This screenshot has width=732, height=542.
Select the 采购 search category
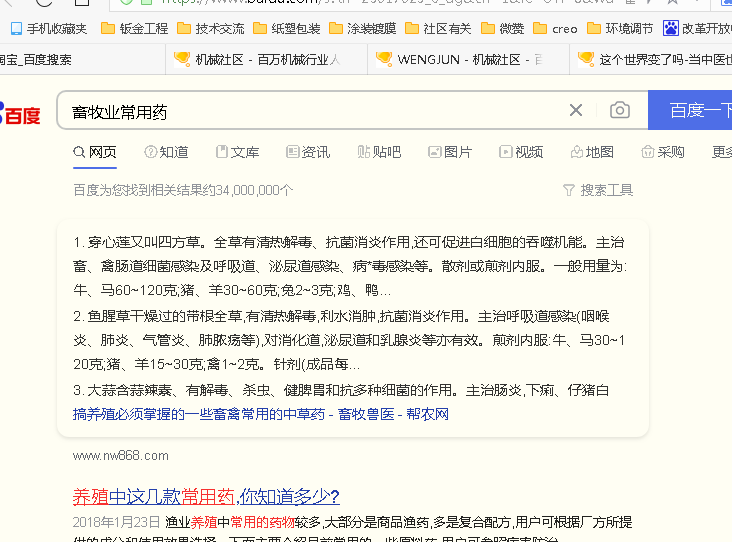(663, 152)
